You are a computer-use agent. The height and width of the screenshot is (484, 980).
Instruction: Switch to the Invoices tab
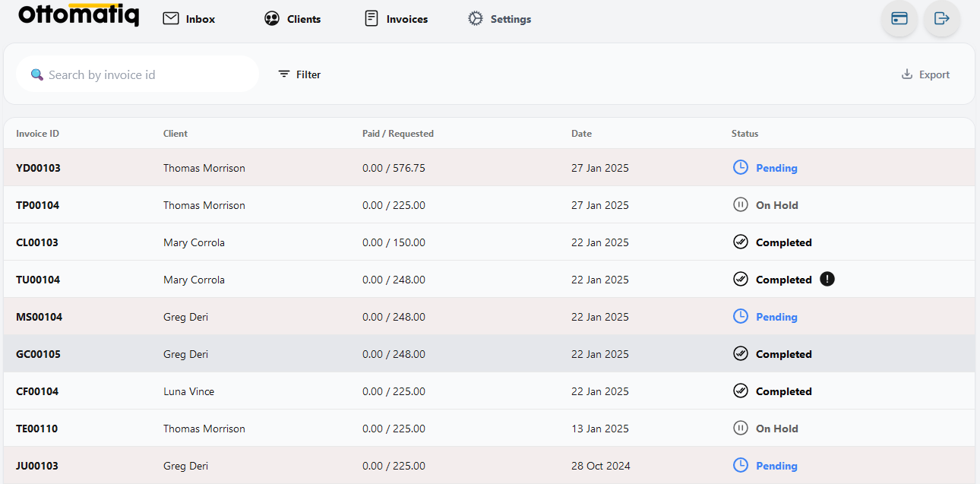397,19
